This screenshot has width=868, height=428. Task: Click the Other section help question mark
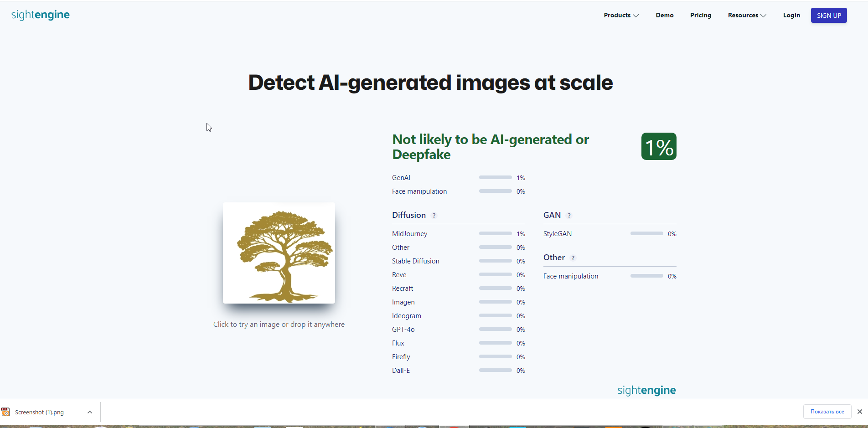[573, 258]
